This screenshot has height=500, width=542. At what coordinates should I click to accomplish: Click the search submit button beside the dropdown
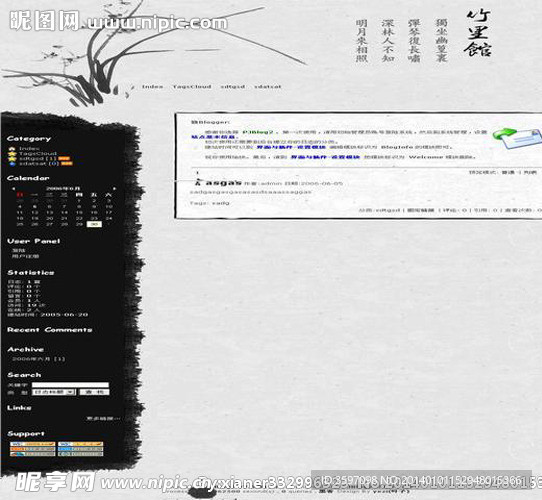click(x=94, y=392)
